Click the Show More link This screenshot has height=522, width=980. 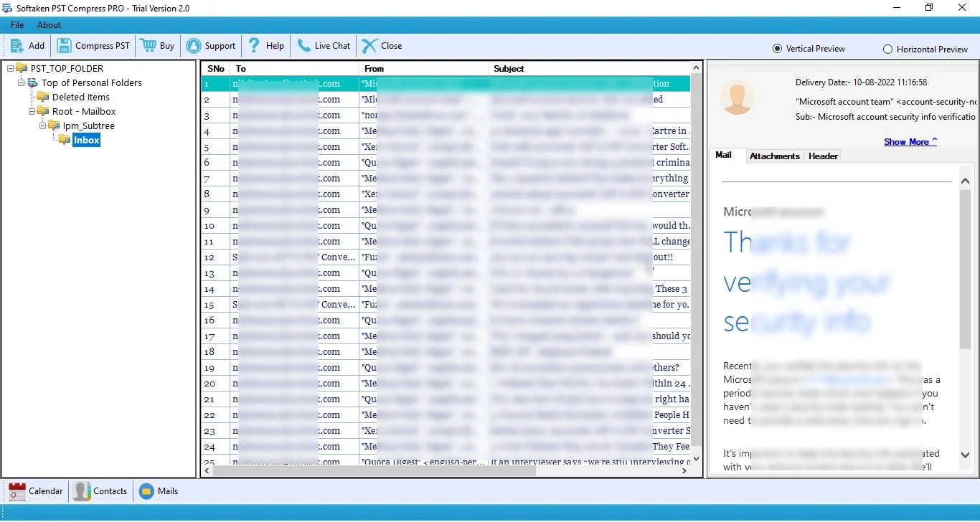(905, 141)
